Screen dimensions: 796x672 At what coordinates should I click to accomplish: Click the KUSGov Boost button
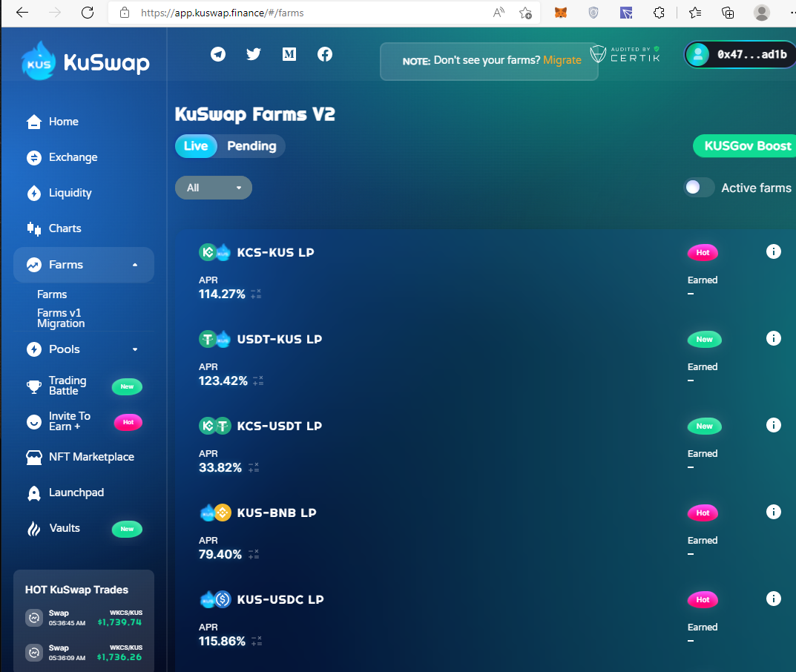[745, 146]
